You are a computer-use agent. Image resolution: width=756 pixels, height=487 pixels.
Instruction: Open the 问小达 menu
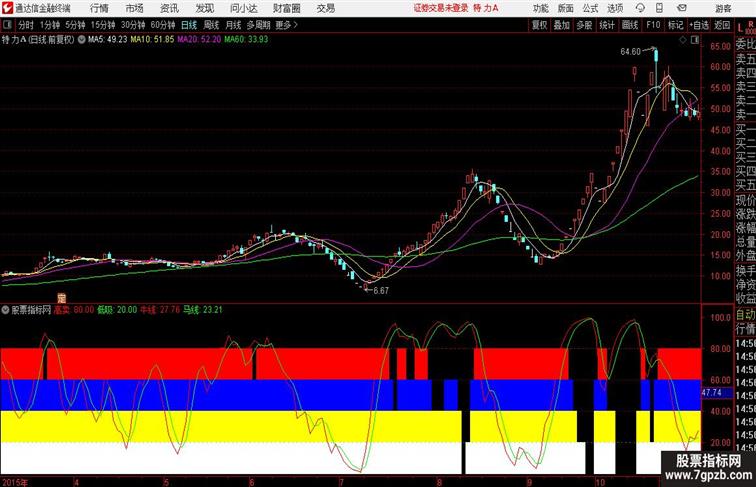243,8
